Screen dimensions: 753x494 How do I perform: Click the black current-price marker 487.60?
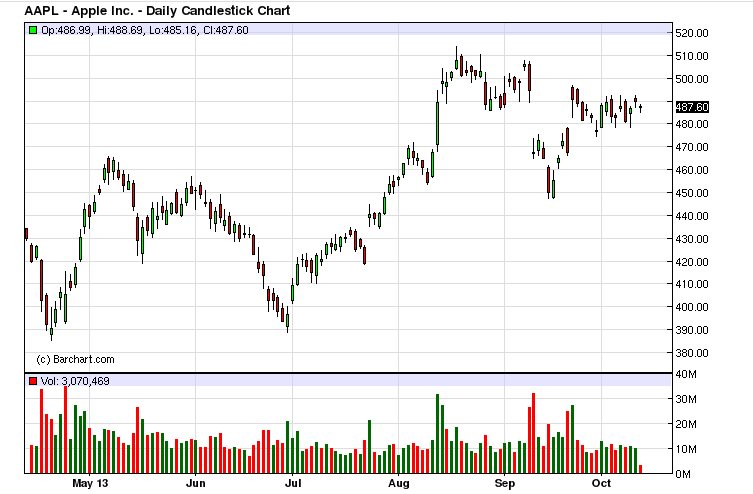click(x=692, y=107)
